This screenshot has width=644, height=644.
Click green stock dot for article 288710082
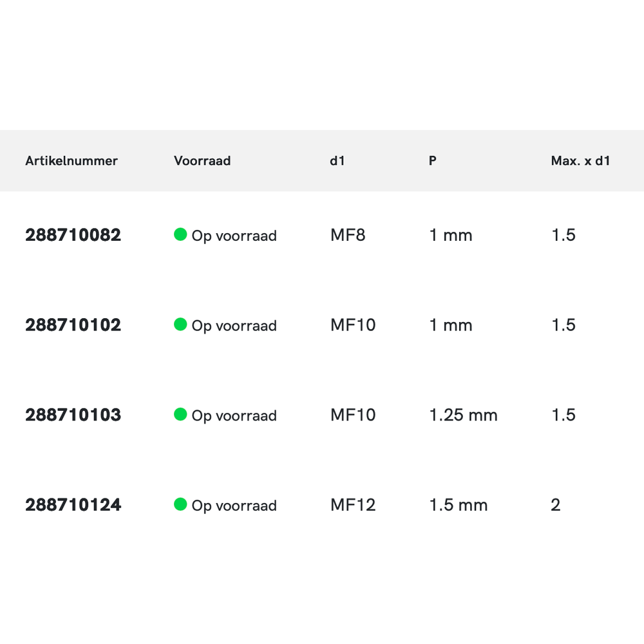[180, 234]
